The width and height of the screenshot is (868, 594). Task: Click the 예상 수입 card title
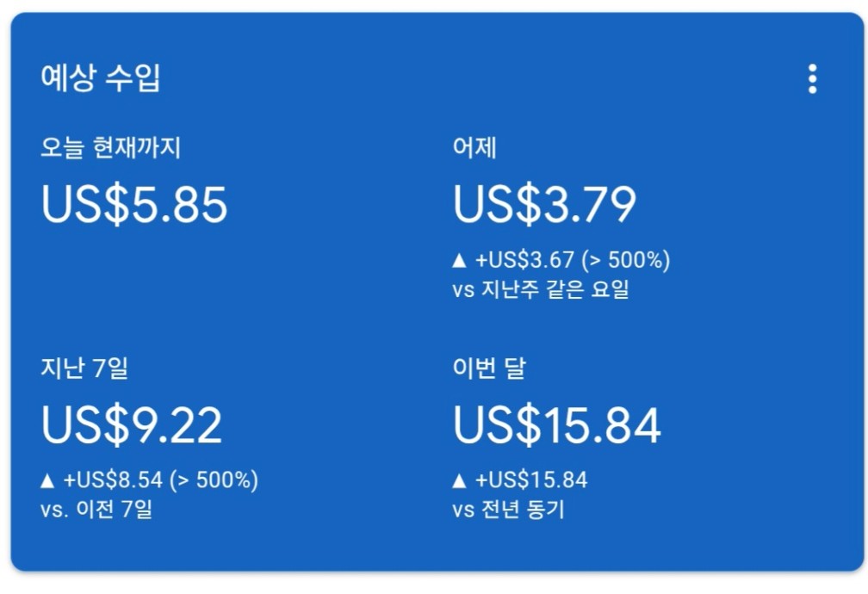click(x=101, y=77)
